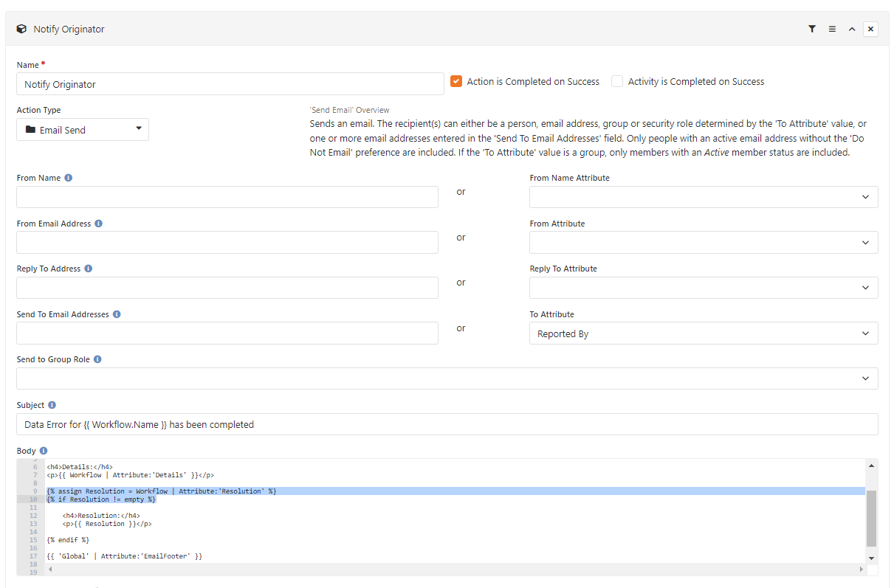Click the folder icon inside the Email Send selector
The width and height of the screenshot is (894, 588).
click(x=31, y=129)
